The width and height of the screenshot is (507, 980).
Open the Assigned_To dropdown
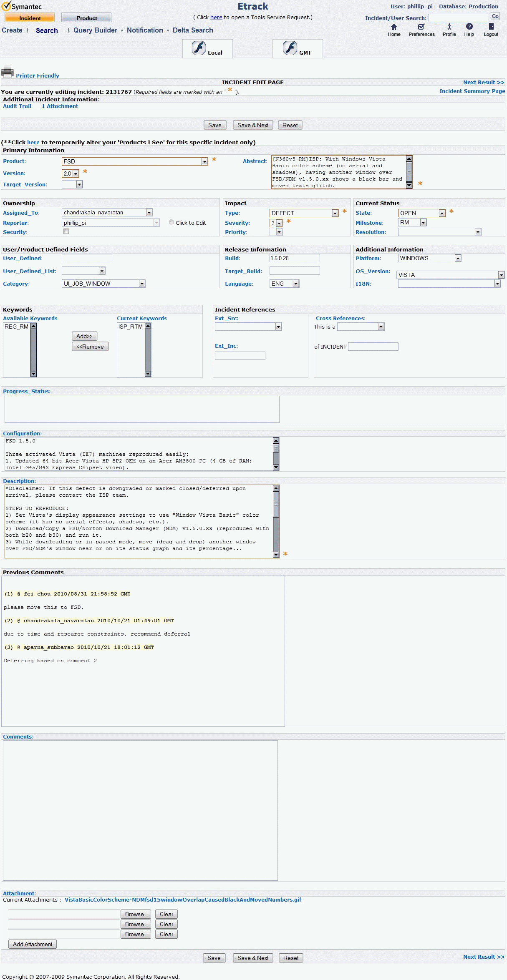[x=107, y=212]
